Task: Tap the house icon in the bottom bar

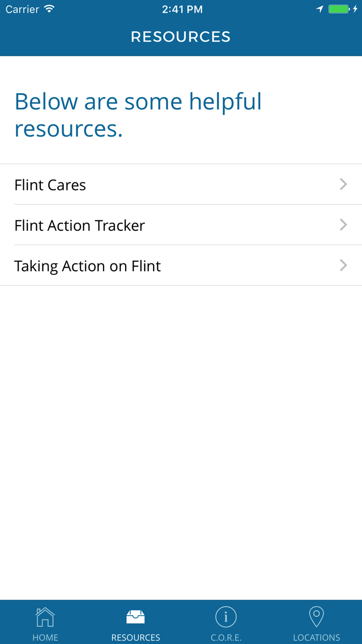Action: pyautogui.click(x=45, y=617)
